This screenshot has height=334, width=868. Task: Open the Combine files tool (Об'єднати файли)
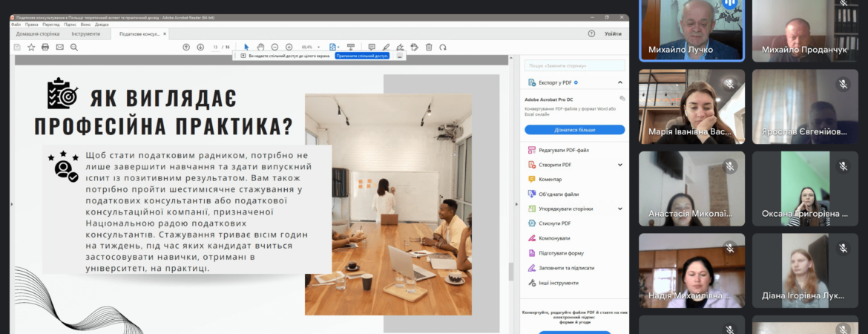click(553, 194)
